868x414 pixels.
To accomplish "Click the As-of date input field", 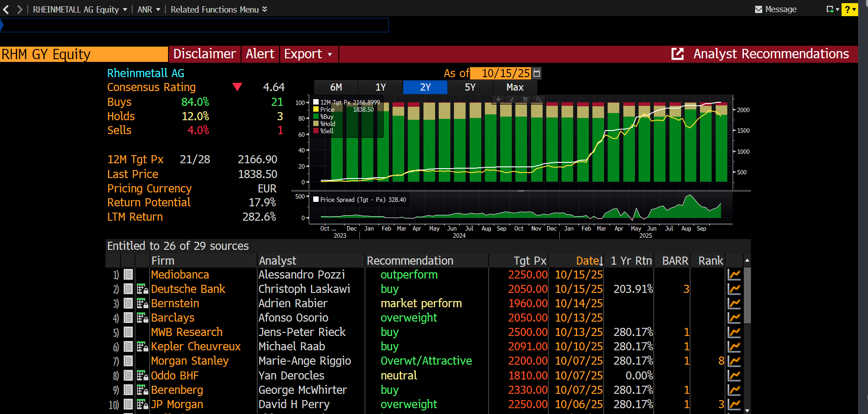I will (x=501, y=73).
